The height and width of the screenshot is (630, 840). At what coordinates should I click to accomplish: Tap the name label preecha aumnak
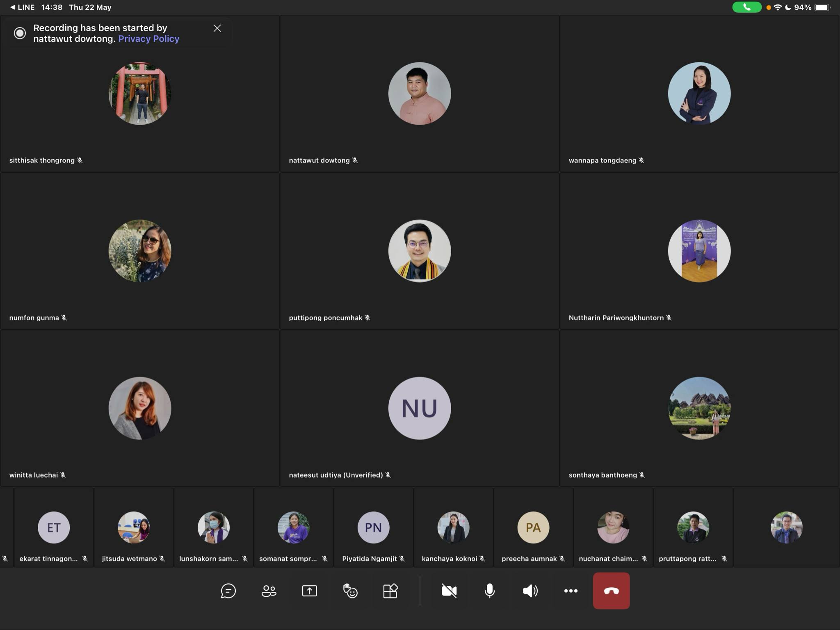529,559
